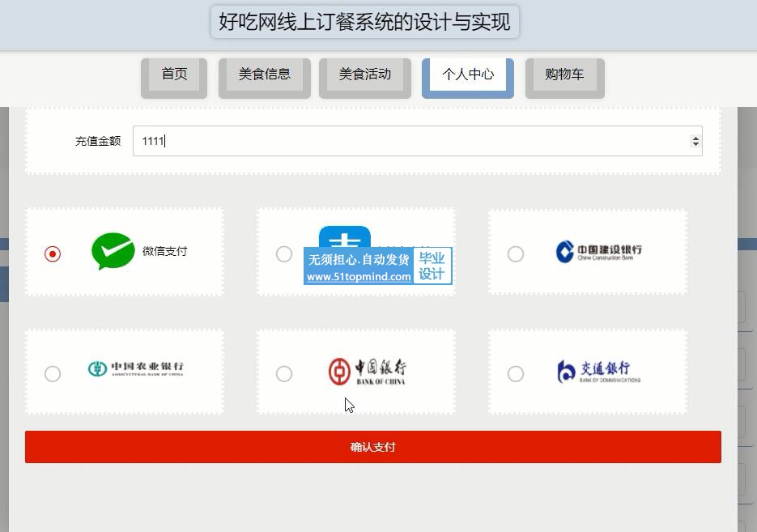Go to the 美食信息 tab

(x=265, y=79)
